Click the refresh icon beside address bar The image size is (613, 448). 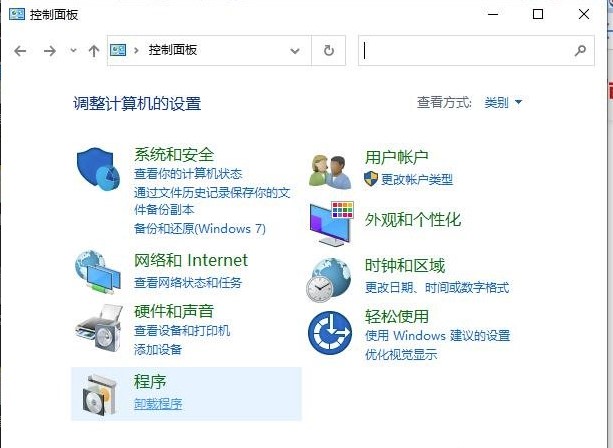(329, 50)
